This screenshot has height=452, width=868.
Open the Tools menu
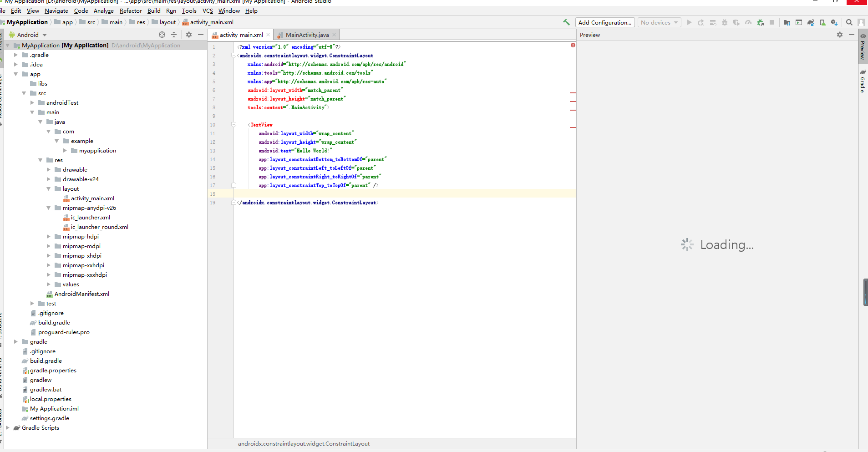click(x=189, y=10)
